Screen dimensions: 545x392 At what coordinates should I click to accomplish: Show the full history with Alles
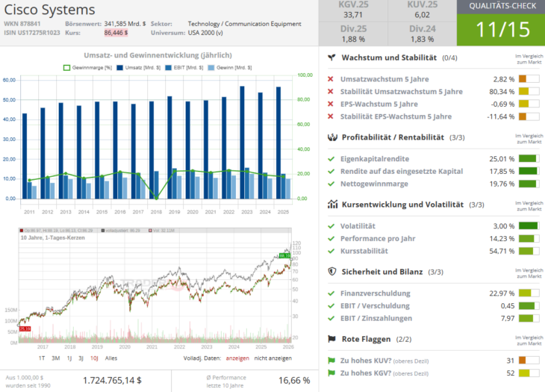[x=111, y=358]
